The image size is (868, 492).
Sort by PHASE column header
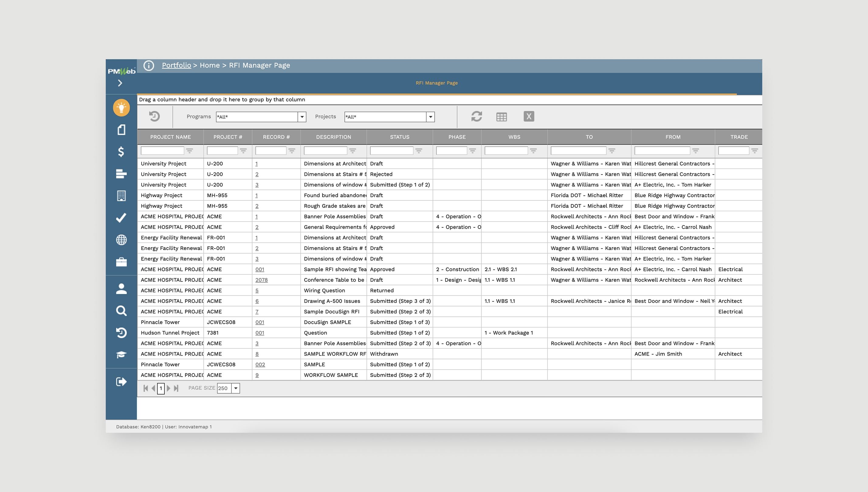click(457, 137)
